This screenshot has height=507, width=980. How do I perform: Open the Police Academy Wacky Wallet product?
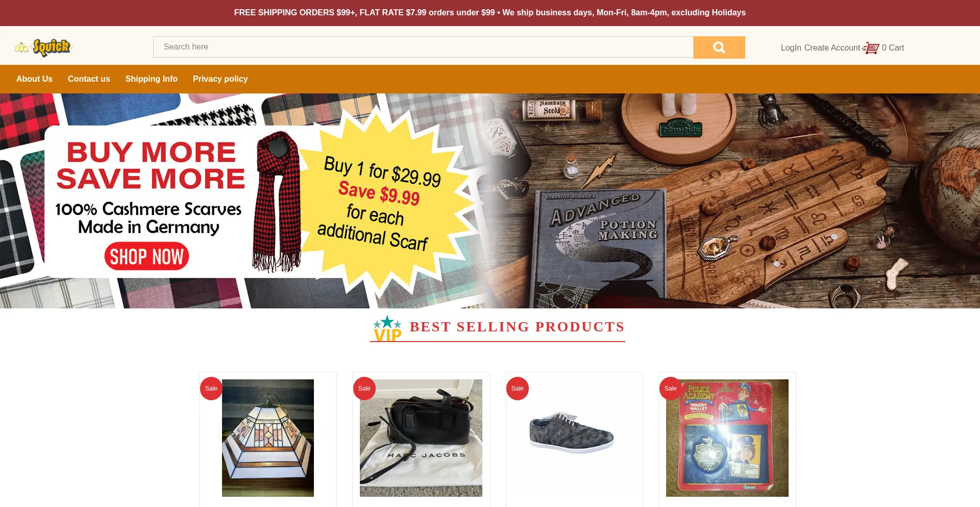point(727,438)
